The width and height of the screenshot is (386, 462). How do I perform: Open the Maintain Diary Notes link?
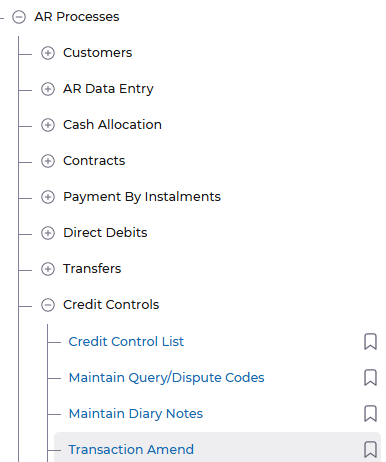[x=136, y=414]
